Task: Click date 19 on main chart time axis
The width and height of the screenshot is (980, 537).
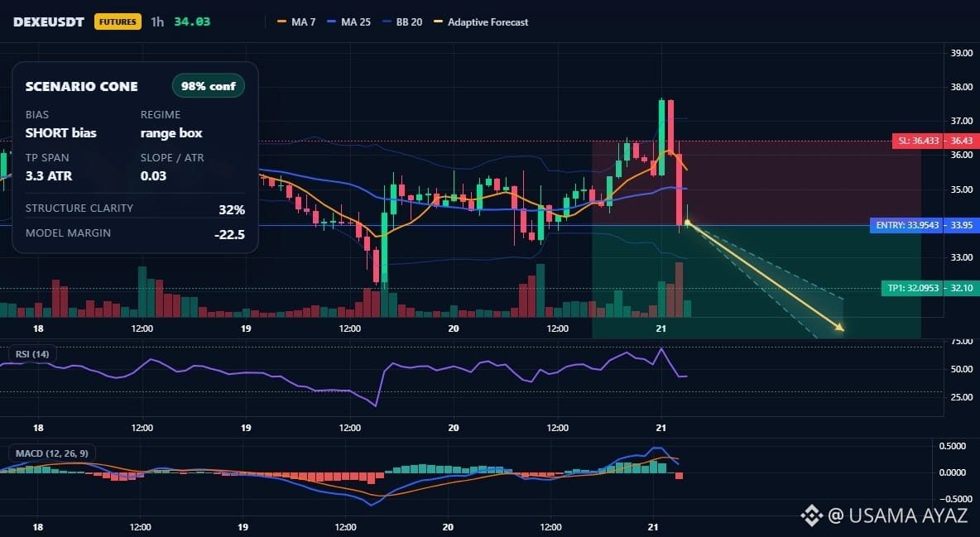Action: pyautogui.click(x=246, y=328)
